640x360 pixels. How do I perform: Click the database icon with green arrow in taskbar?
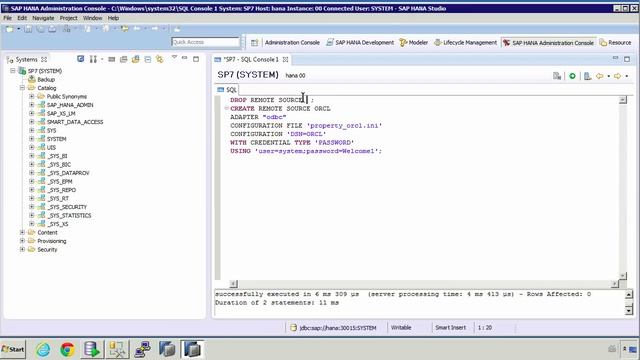coord(92,349)
